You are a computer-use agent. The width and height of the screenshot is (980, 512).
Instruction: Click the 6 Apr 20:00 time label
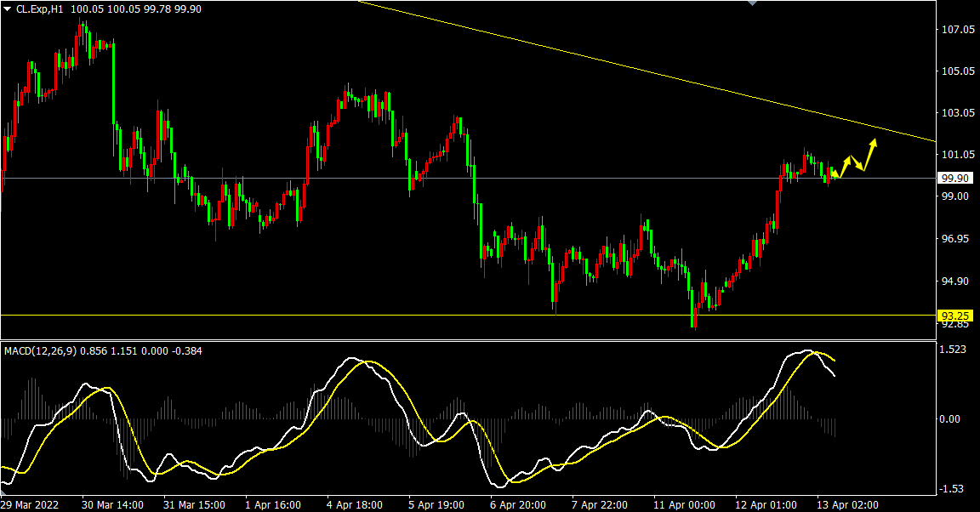[519, 504]
